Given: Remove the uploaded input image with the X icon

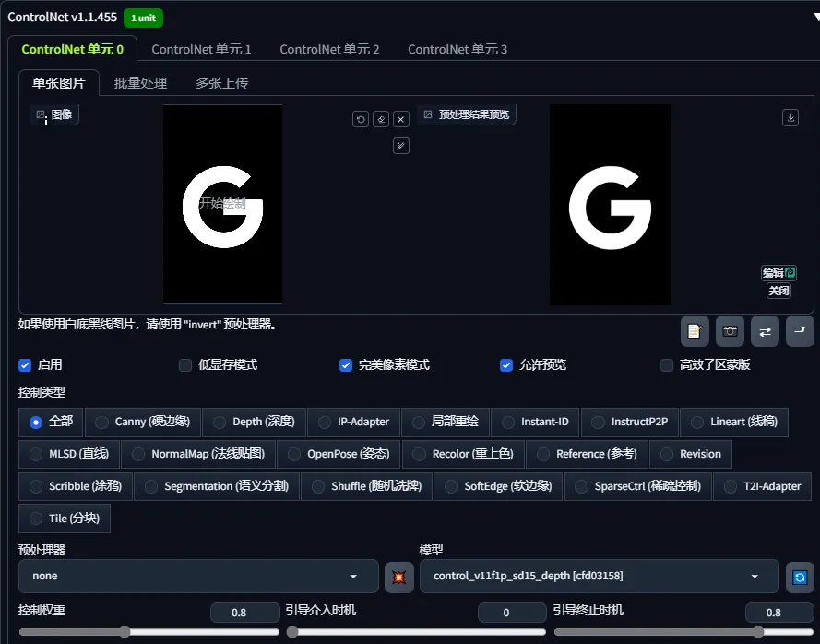Looking at the screenshot, I should pyautogui.click(x=401, y=119).
